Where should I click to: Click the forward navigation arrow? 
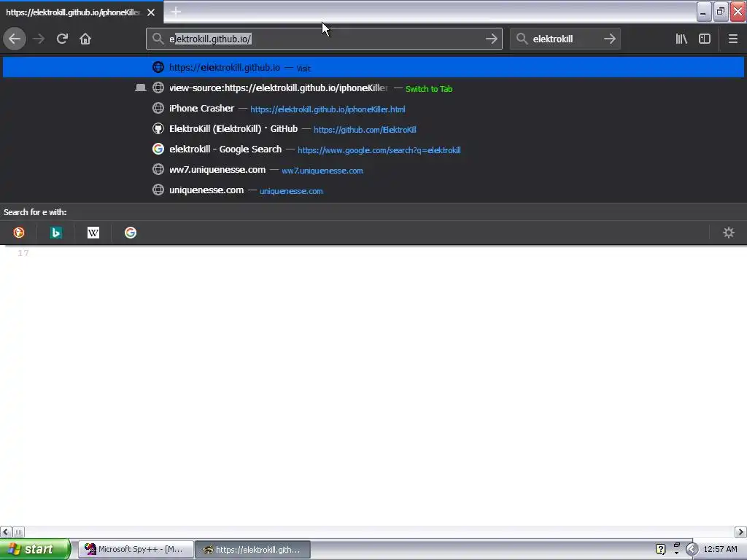point(39,39)
